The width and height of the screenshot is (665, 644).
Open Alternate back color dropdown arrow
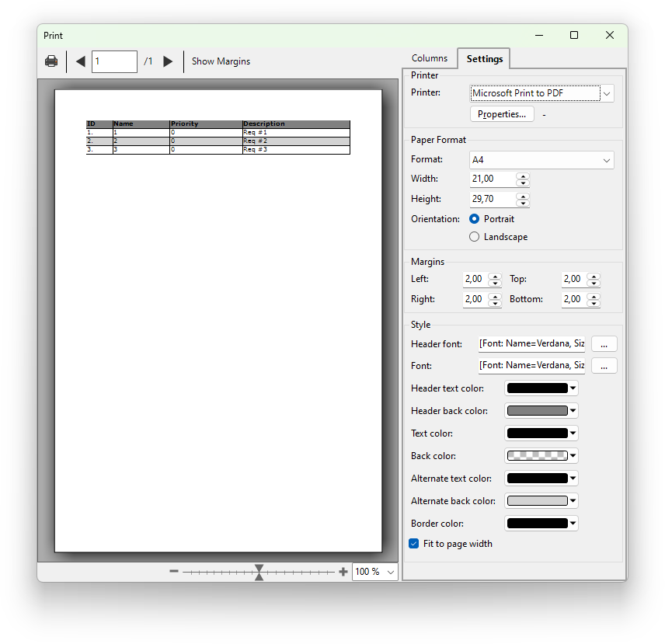(x=573, y=501)
